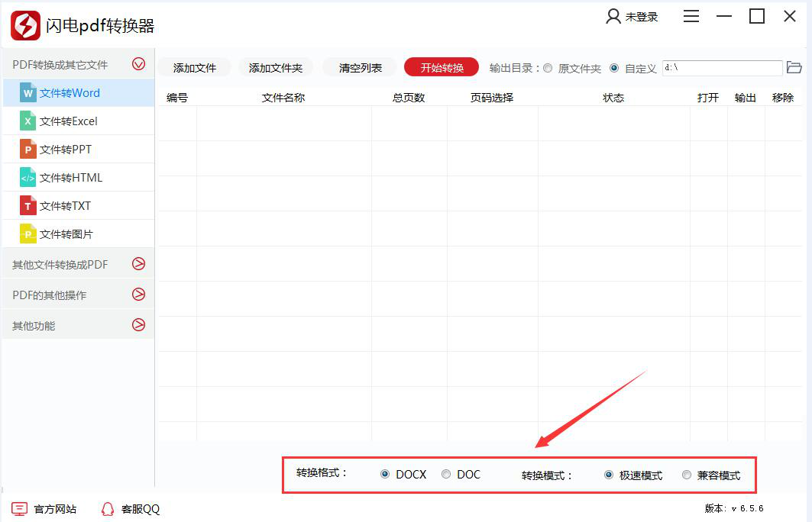Image resolution: width=812 pixels, height=522 pixels.
Task: Click the 状态 column header
Action: tap(613, 97)
